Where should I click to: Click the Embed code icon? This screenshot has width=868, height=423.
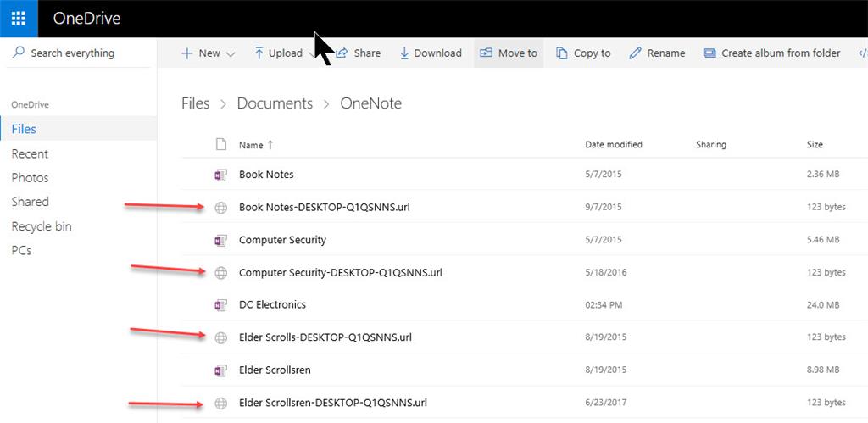pos(862,53)
